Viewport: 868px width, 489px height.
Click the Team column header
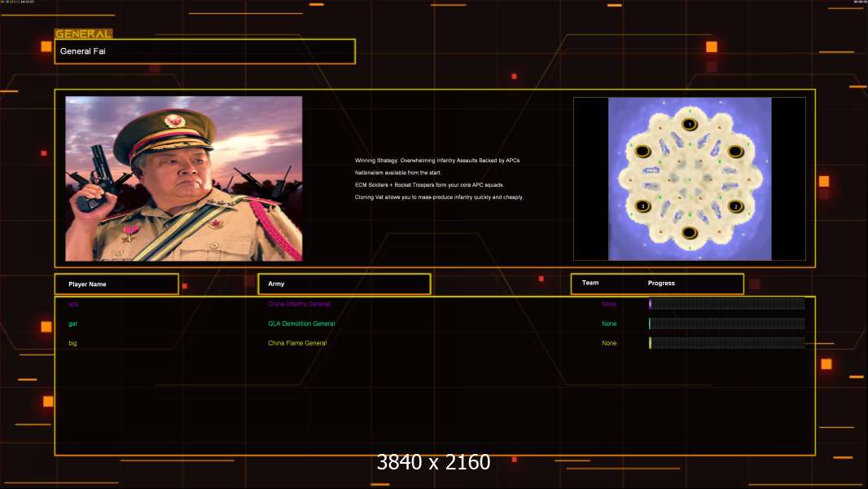click(x=590, y=284)
